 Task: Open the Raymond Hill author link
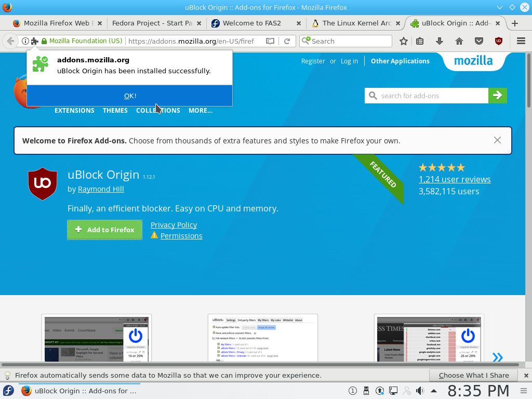click(101, 189)
